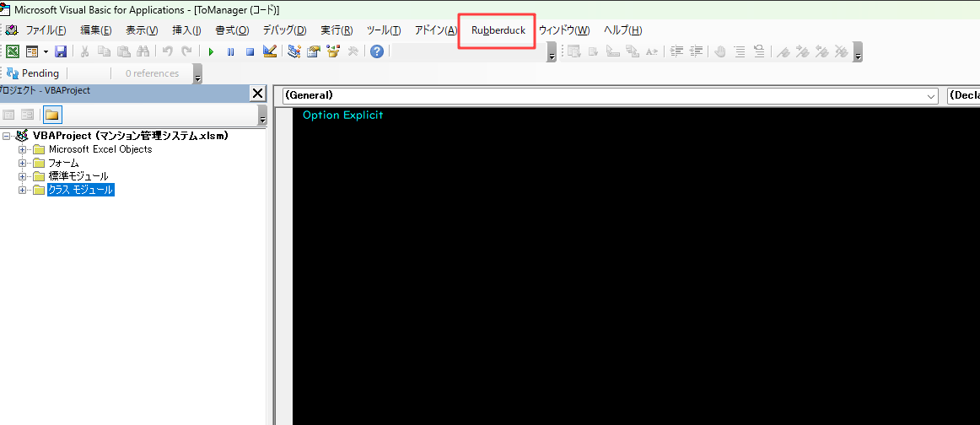
Task: Toggle Folders view in Project Explorer
Action: point(52,115)
